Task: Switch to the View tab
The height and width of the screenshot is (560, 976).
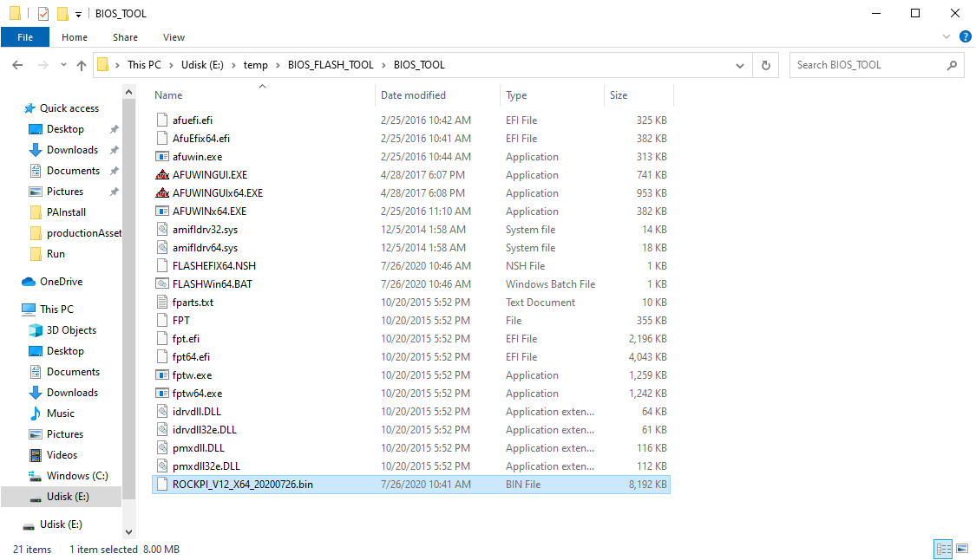Action: click(174, 36)
